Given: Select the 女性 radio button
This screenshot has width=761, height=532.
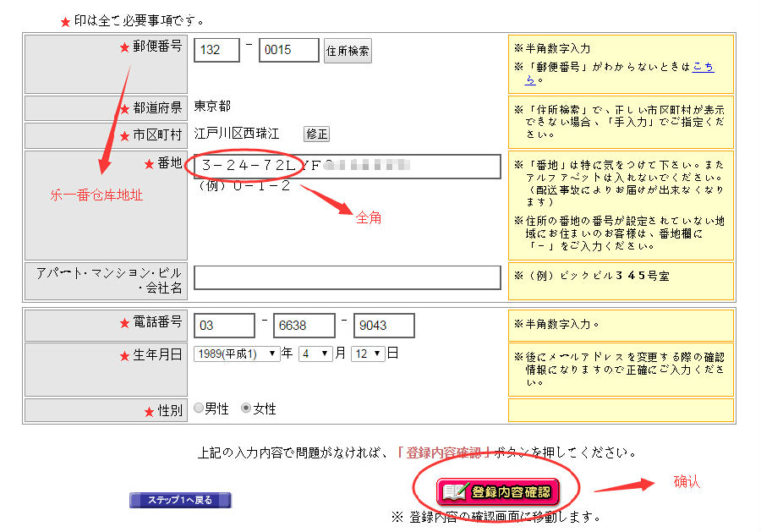Looking at the screenshot, I should [x=246, y=409].
